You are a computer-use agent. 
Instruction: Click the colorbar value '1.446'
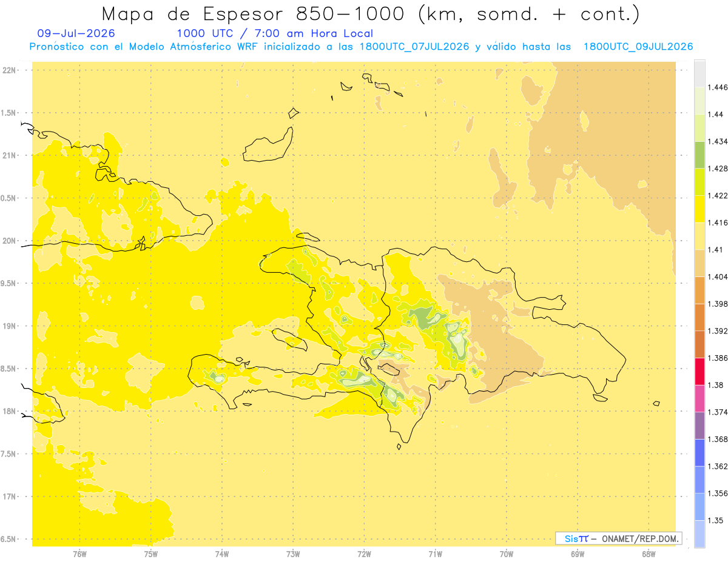point(718,87)
